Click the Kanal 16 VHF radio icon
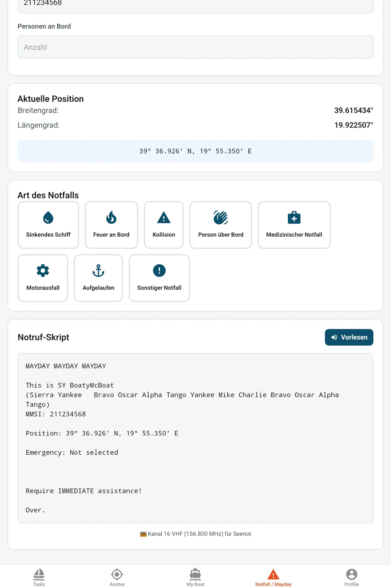 (143, 534)
